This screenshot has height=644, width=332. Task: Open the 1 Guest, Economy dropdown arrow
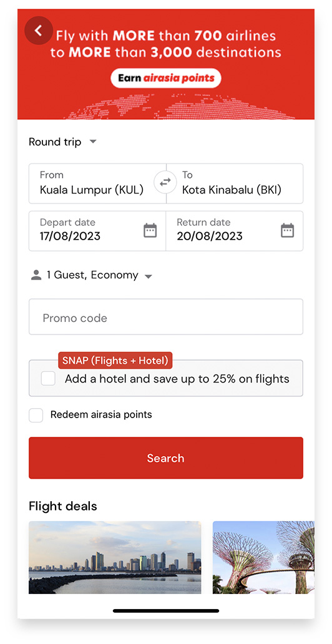(x=149, y=276)
